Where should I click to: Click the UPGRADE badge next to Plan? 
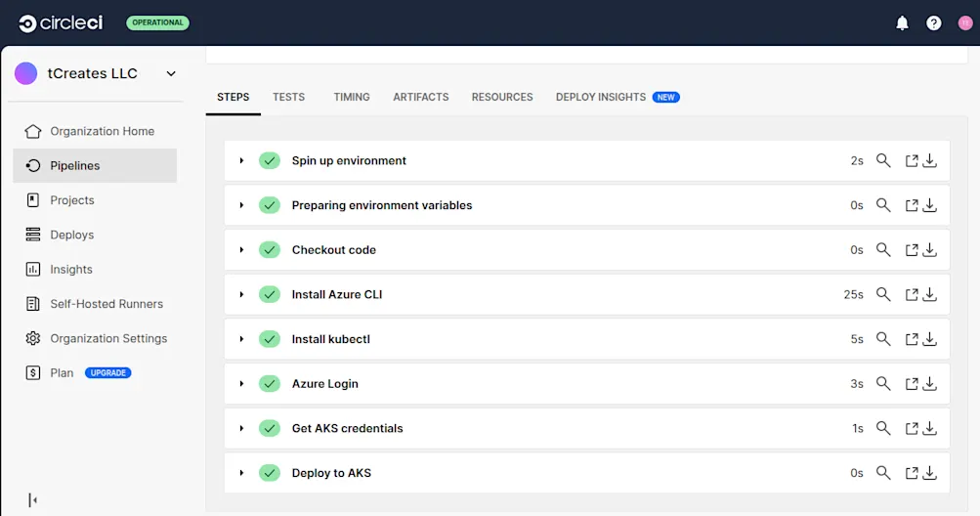[108, 372]
